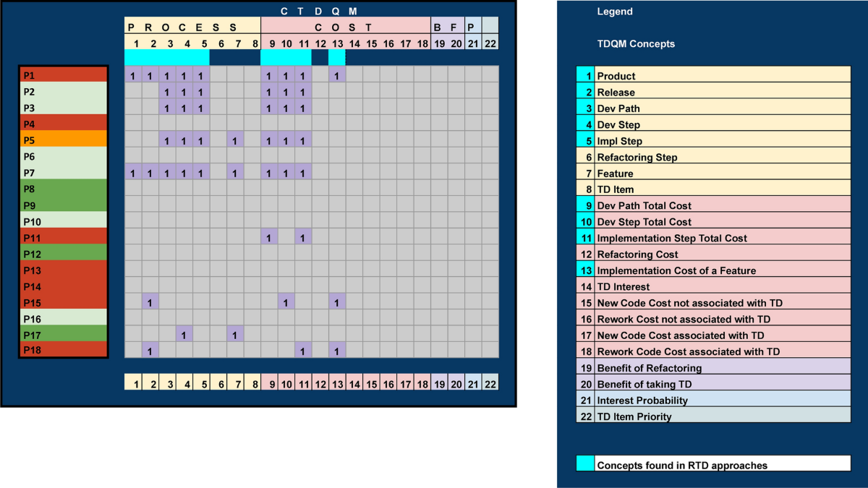The image size is (868, 488).
Task: Select the green P8 row label
Action: (x=64, y=189)
